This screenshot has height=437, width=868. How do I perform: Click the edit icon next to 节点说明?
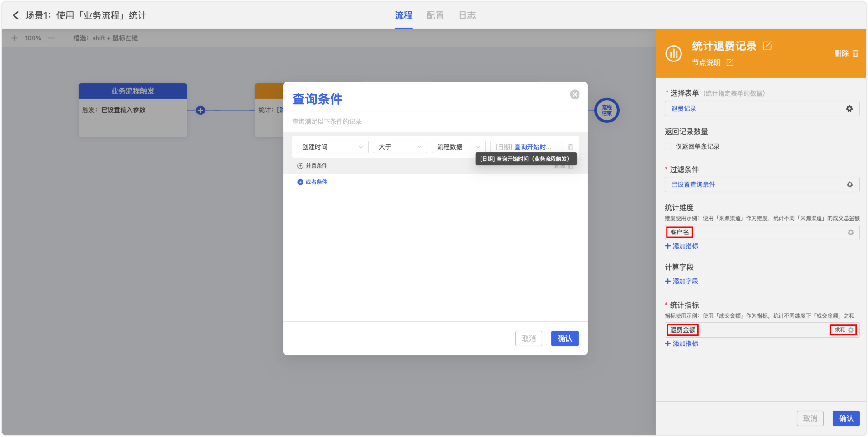(730, 62)
